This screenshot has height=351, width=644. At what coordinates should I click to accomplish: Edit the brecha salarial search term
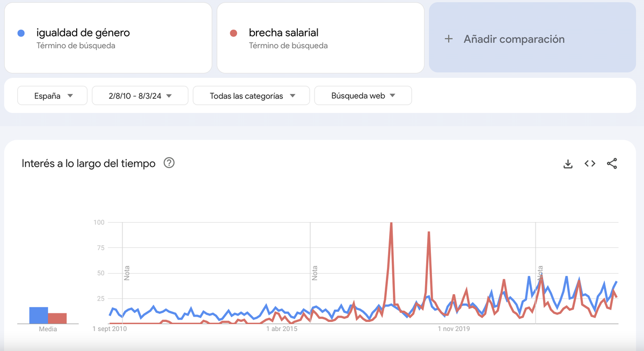[284, 33]
